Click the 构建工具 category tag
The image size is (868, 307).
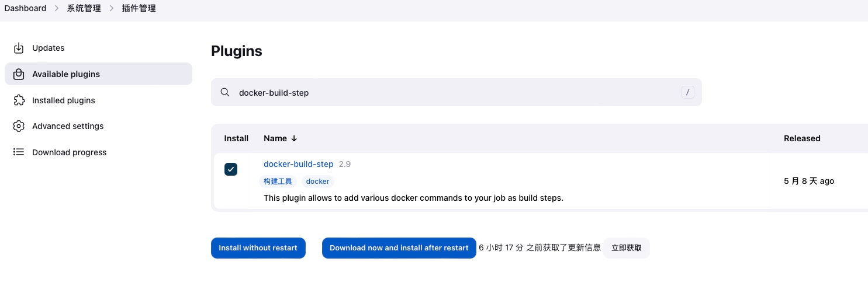(x=278, y=182)
